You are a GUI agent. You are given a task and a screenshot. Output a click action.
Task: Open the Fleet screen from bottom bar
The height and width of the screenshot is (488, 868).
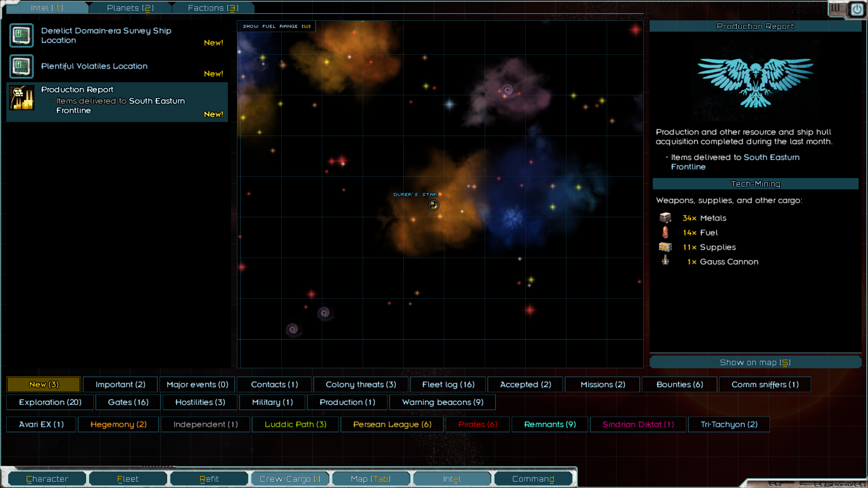128,479
